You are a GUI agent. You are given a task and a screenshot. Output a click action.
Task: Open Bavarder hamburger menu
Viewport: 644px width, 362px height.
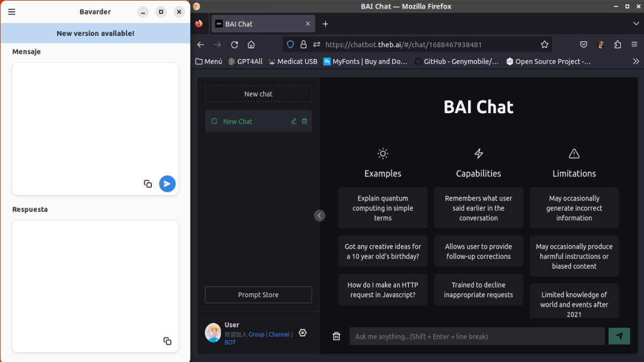coord(11,11)
